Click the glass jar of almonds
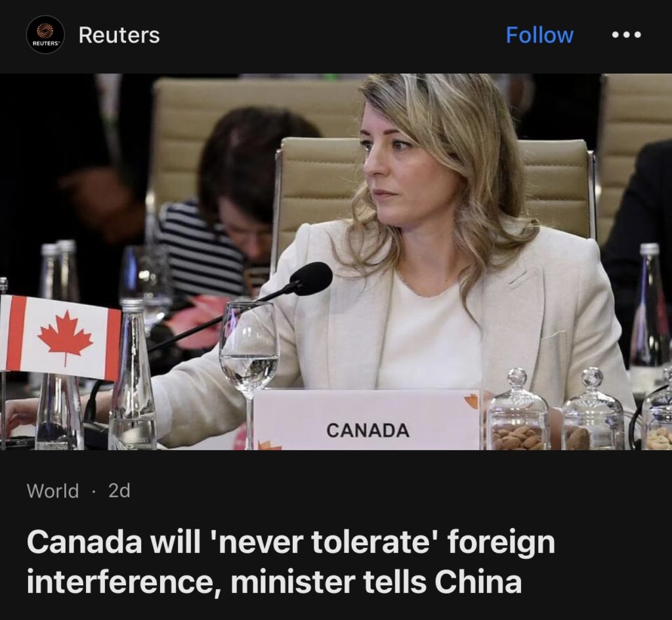Screen dimensions: 672x620 coord(518,411)
